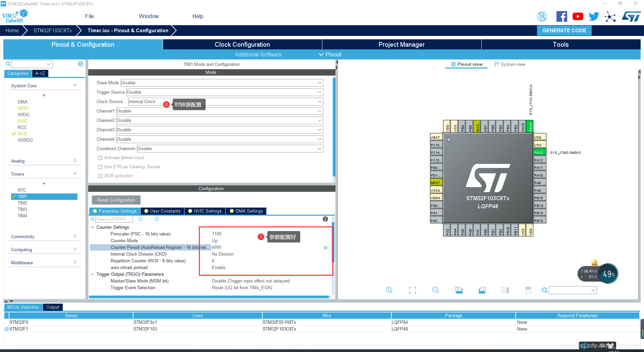Open Additional Software
Viewport: 644px width, 352px height.
coord(258,54)
